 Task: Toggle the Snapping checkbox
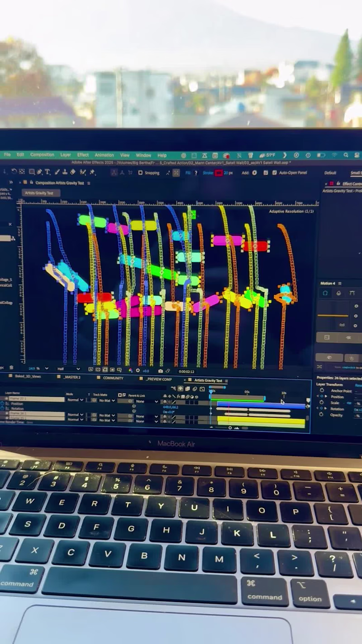pyautogui.click(x=140, y=173)
